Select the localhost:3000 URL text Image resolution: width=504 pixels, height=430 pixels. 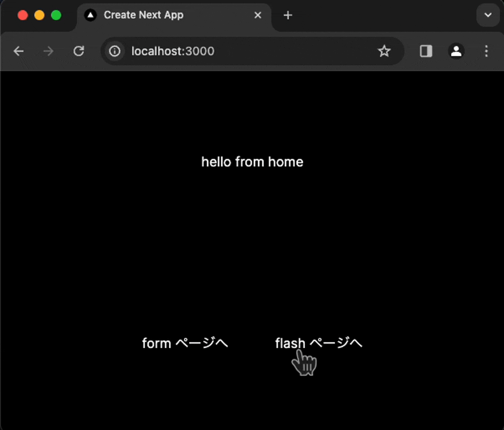(173, 51)
